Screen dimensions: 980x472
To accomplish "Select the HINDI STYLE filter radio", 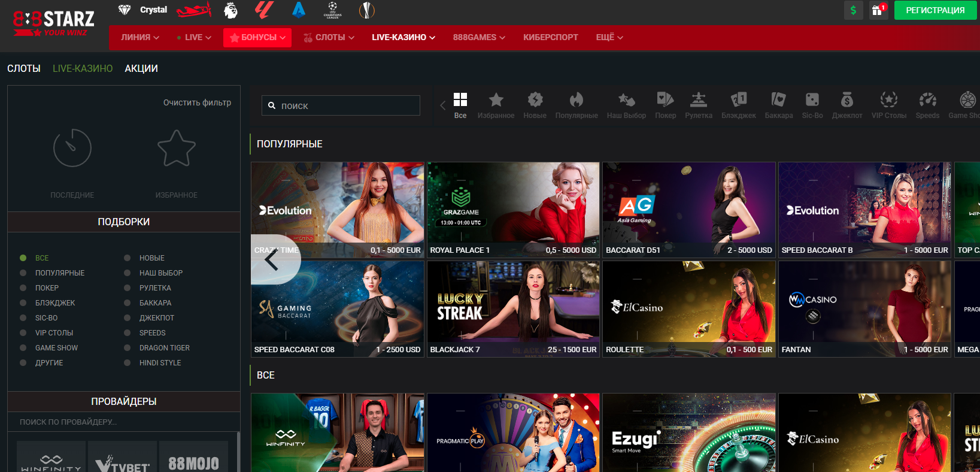I will (128, 363).
